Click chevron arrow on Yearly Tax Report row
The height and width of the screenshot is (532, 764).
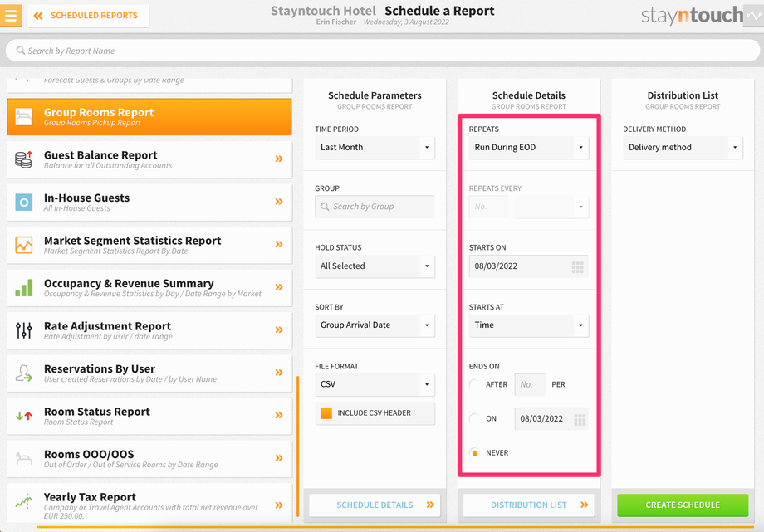(279, 505)
